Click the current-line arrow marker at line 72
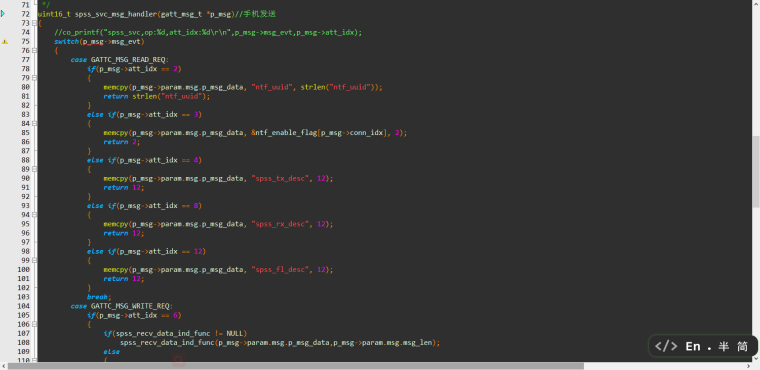The height and width of the screenshot is (370, 760). [x=3, y=14]
